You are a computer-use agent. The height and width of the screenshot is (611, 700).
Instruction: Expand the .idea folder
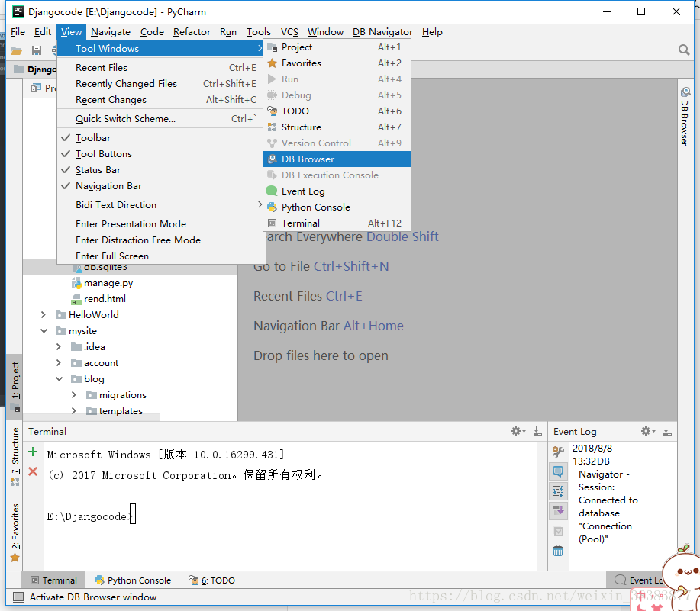[59, 347]
